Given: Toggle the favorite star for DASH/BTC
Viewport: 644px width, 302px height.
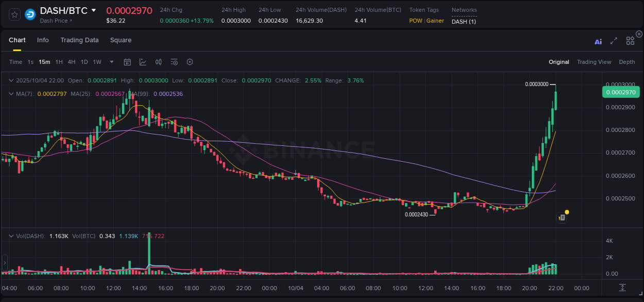Looking at the screenshot, I should pos(14,15).
